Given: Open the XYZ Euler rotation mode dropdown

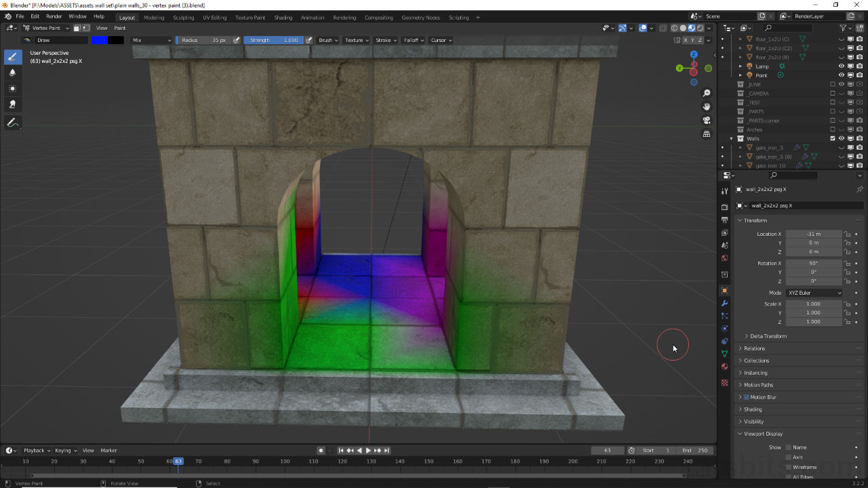Looking at the screenshot, I should click(x=814, y=293).
